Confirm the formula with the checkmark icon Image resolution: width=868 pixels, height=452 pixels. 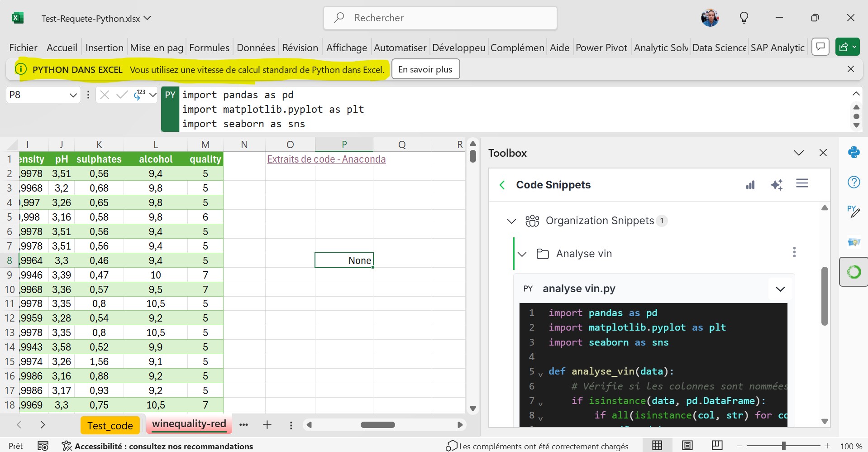point(122,95)
